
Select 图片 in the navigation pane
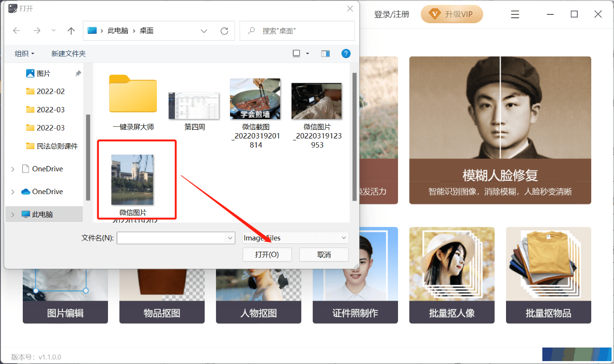tap(44, 74)
